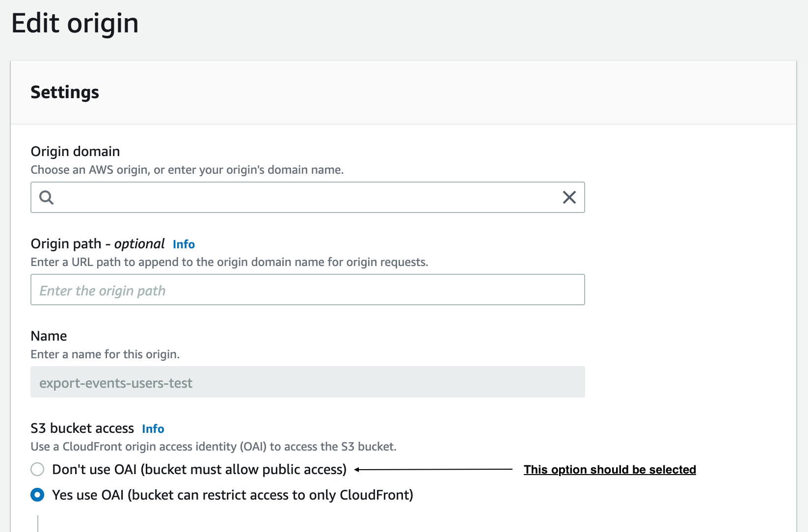Select the magnifying glass inside the domain search box
Viewport: 808px width, 532px height.
point(46,198)
